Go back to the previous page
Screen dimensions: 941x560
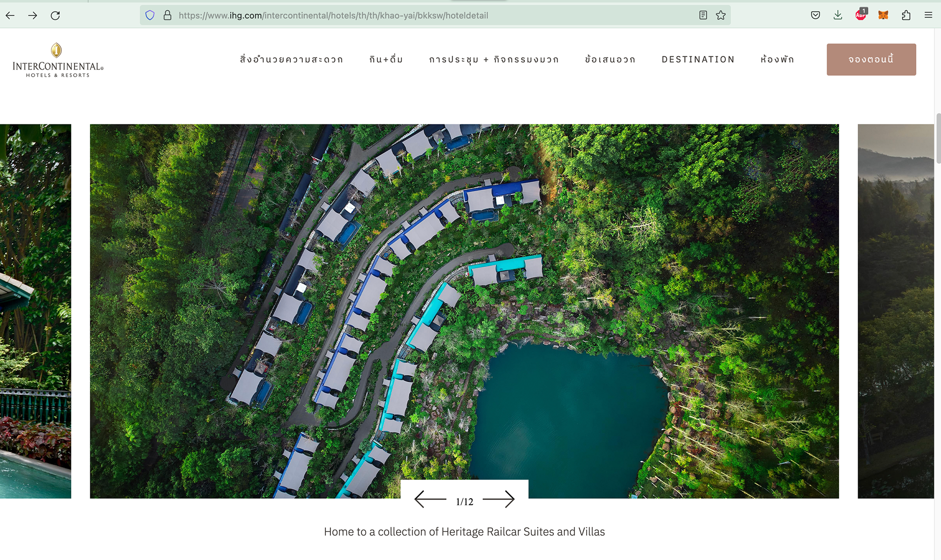click(10, 16)
